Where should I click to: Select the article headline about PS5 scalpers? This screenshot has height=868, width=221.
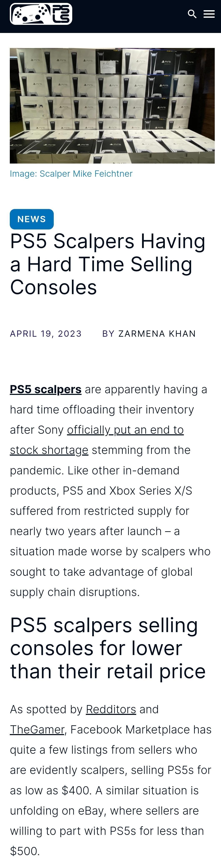[108, 264]
